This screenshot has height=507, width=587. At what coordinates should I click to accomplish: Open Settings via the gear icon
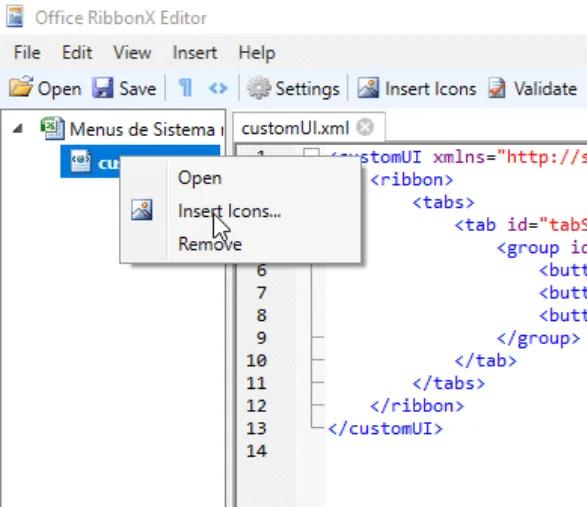(259, 88)
